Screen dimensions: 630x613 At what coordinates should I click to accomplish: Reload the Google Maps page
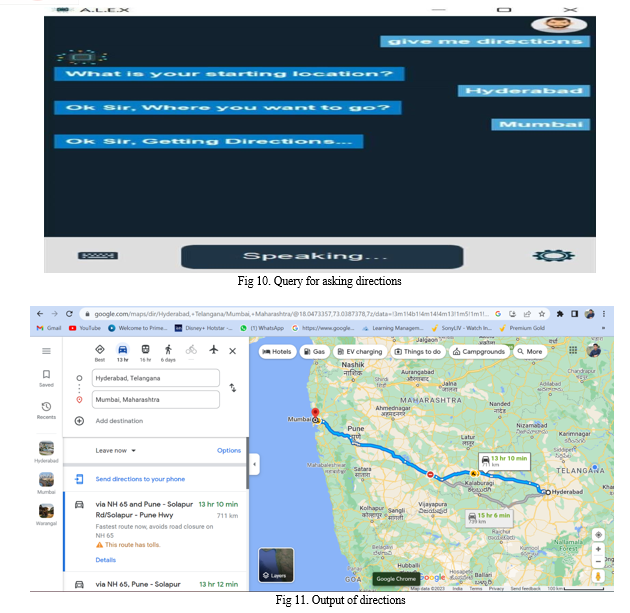coord(69,314)
